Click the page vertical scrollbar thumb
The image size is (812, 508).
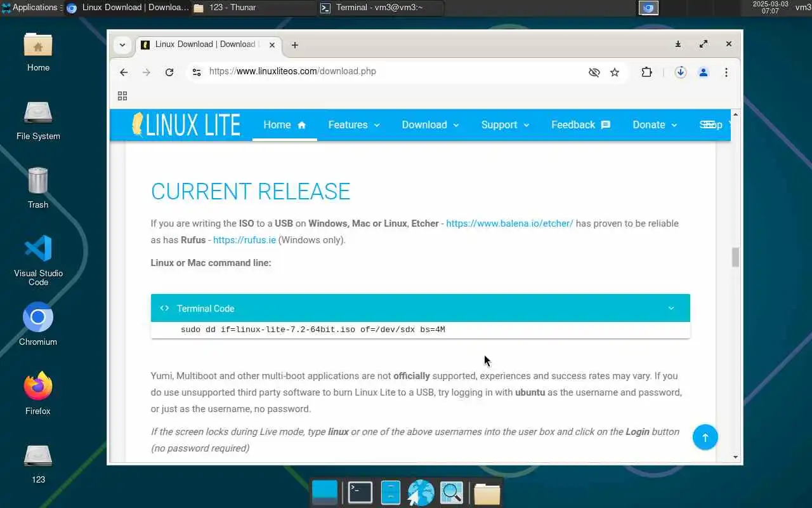(x=736, y=257)
